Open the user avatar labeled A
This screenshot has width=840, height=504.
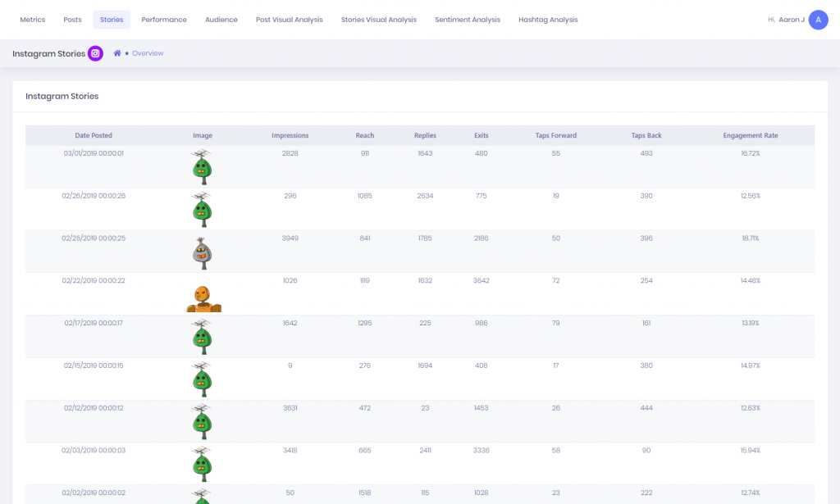(818, 20)
